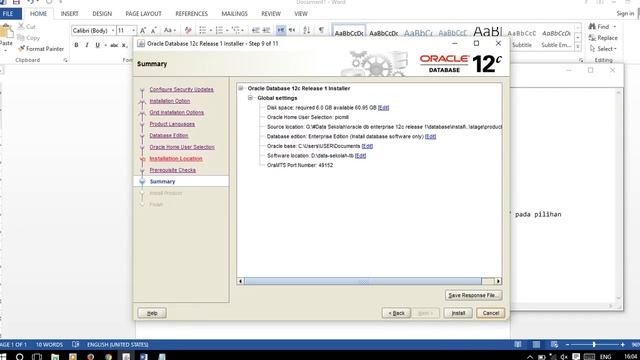Cancel the Oracle installer
The image size is (640, 360).
coord(491,313)
